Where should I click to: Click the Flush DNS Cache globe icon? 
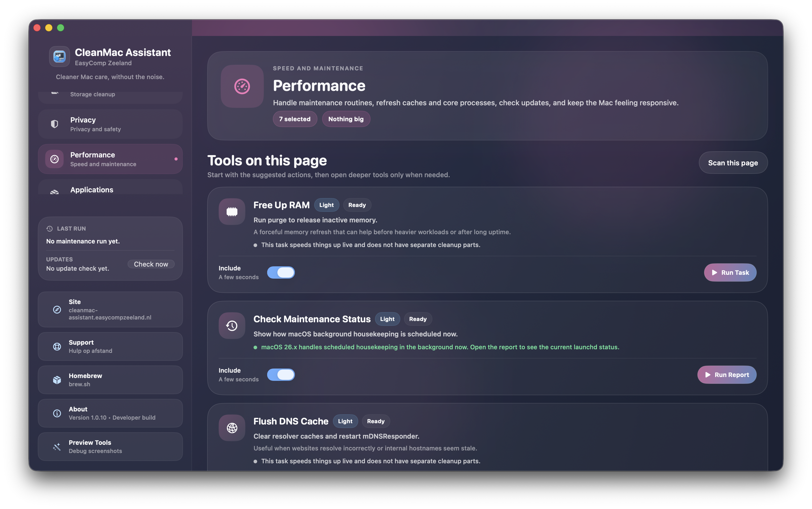pyautogui.click(x=231, y=428)
